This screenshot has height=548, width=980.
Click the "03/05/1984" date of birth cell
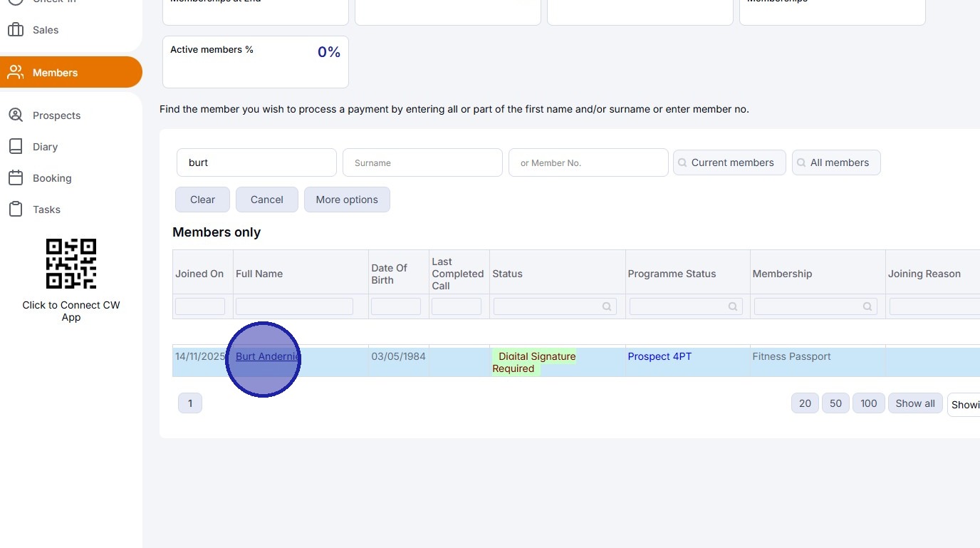(x=398, y=356)
